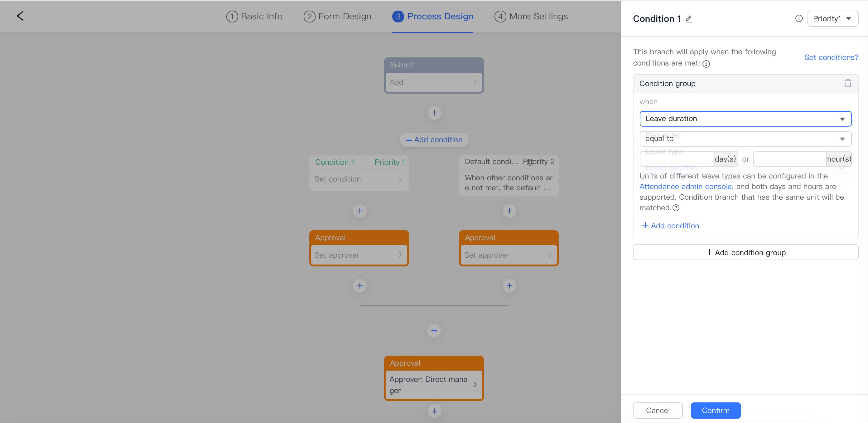Click plus icon under Condition 1 branch
This screenshot has width=868, height=423.
point(359,211)
